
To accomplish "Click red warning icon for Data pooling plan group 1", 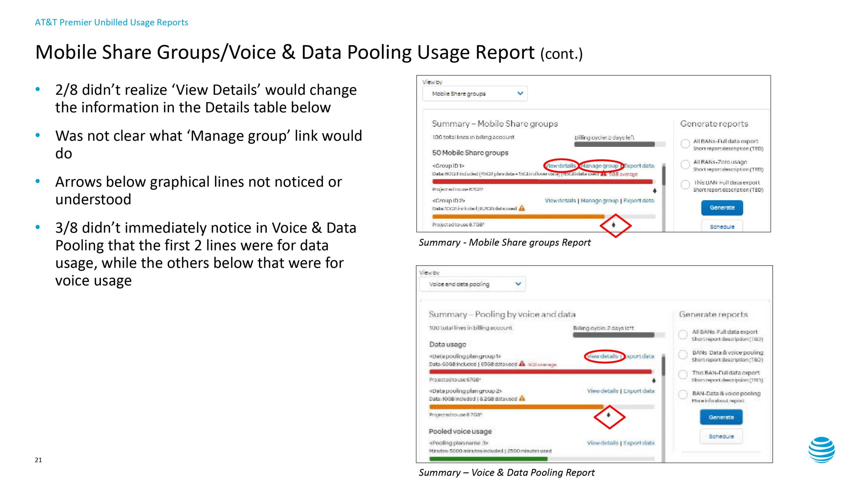I will pyautogui.click(x=522, y=364).
